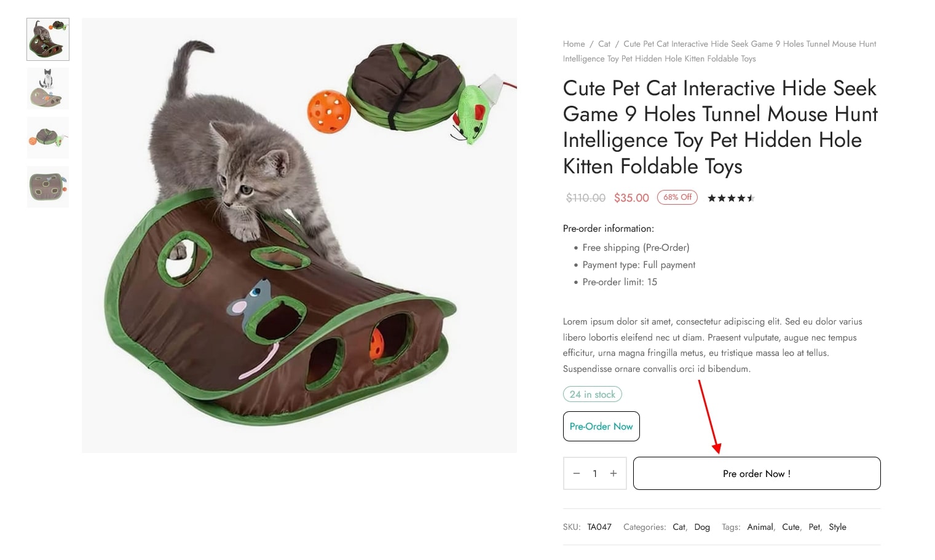Open the Dog category link

[702, 527]
